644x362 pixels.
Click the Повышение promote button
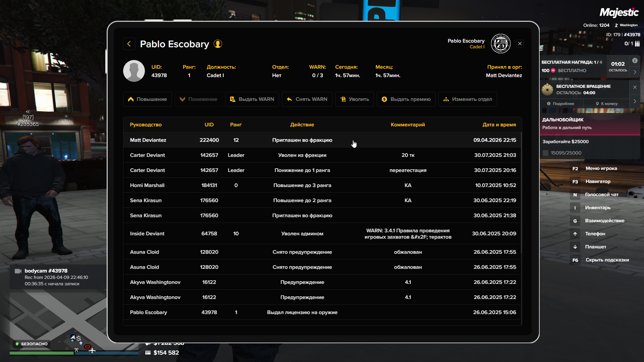148,99
